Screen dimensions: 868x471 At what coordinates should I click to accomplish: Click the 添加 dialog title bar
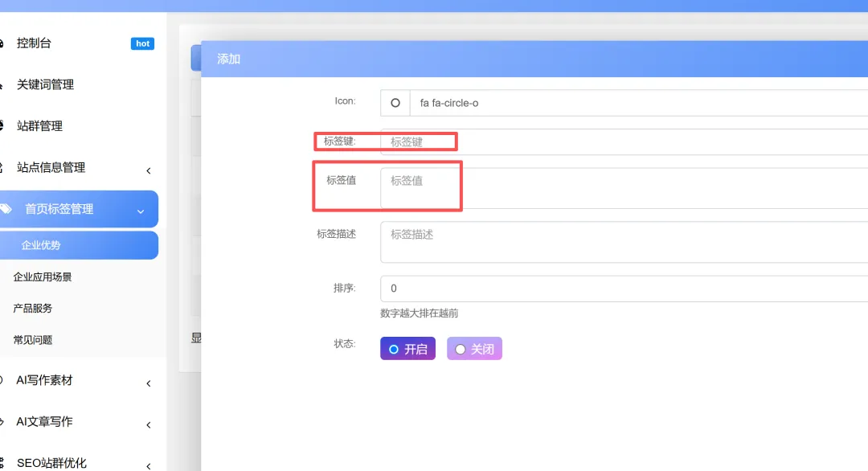tap(534, 59)
